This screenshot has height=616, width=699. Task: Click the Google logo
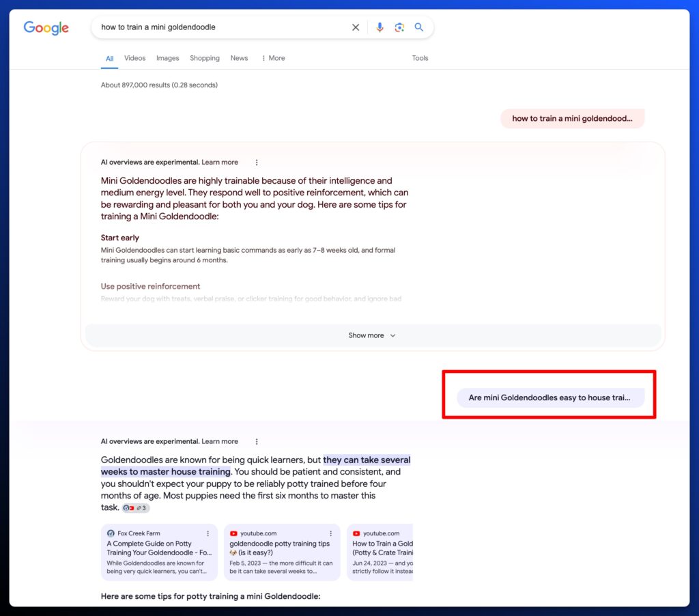point(46,28)
